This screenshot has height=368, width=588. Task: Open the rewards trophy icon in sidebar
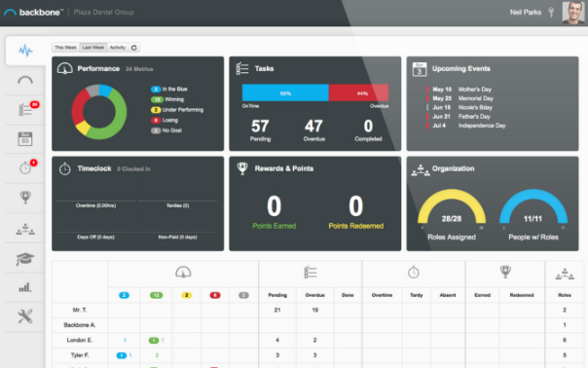click(25, 197)
